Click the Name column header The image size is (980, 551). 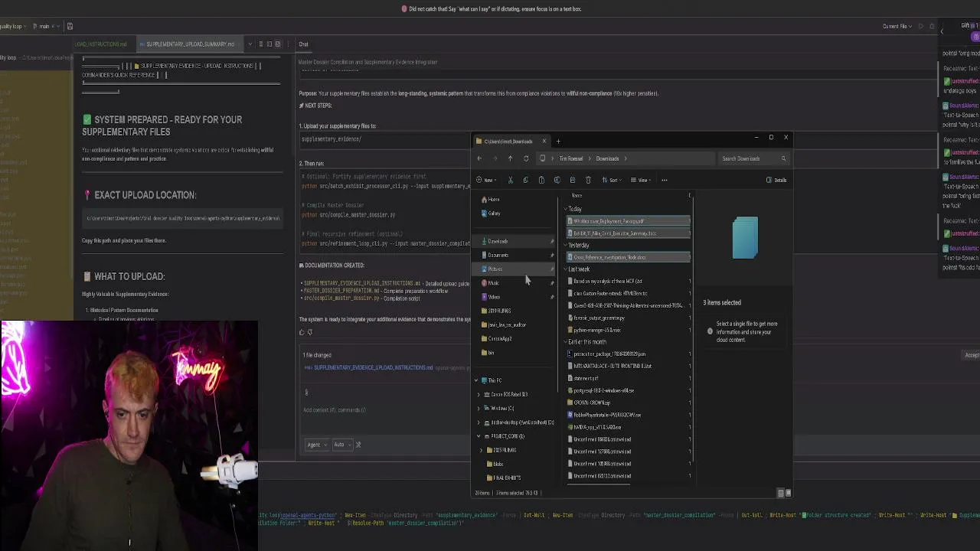coord(577,196)
